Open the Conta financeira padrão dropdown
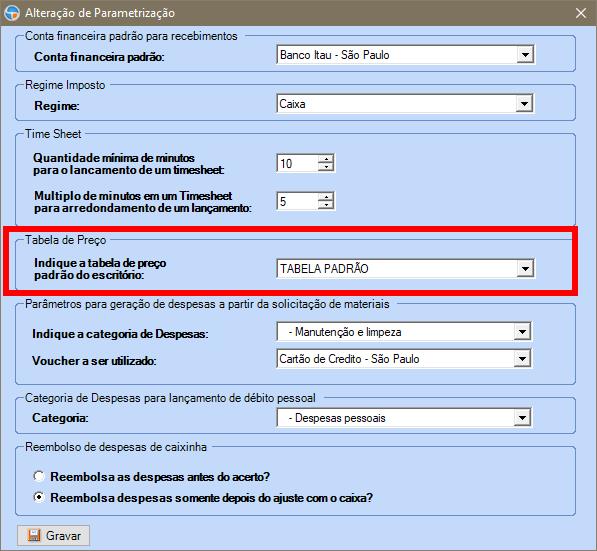The image size is (597, 551). pyautogui.click(x=525, y=55)
